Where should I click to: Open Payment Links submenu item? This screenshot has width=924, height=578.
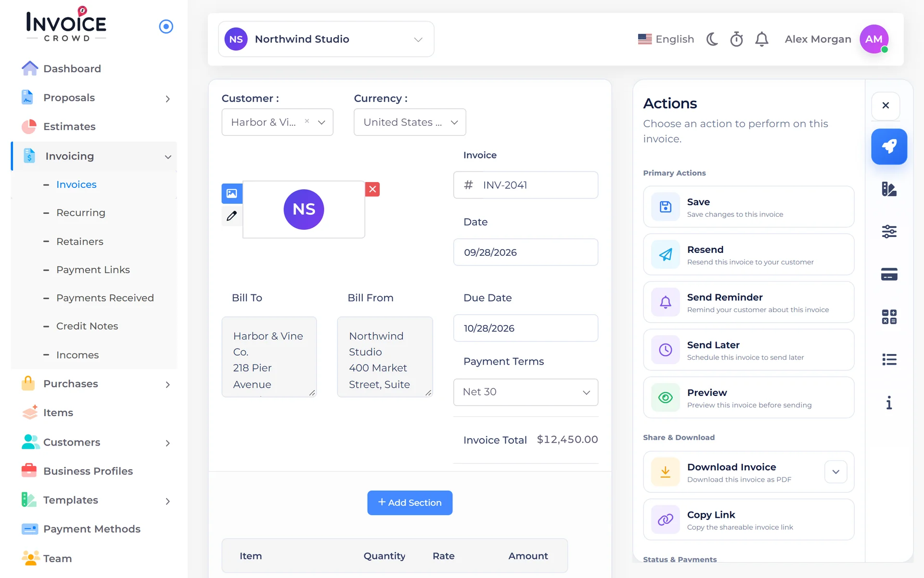93,270
